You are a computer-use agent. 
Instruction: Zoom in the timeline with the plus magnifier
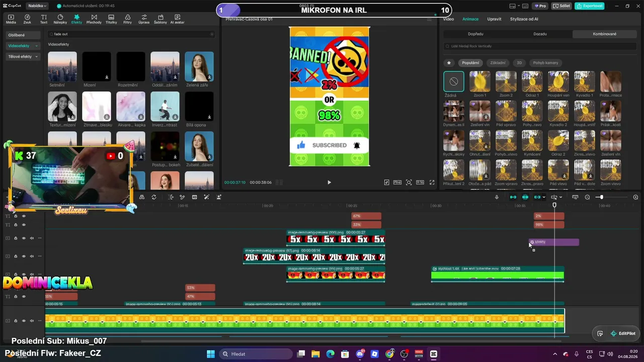tap(635, 197)
